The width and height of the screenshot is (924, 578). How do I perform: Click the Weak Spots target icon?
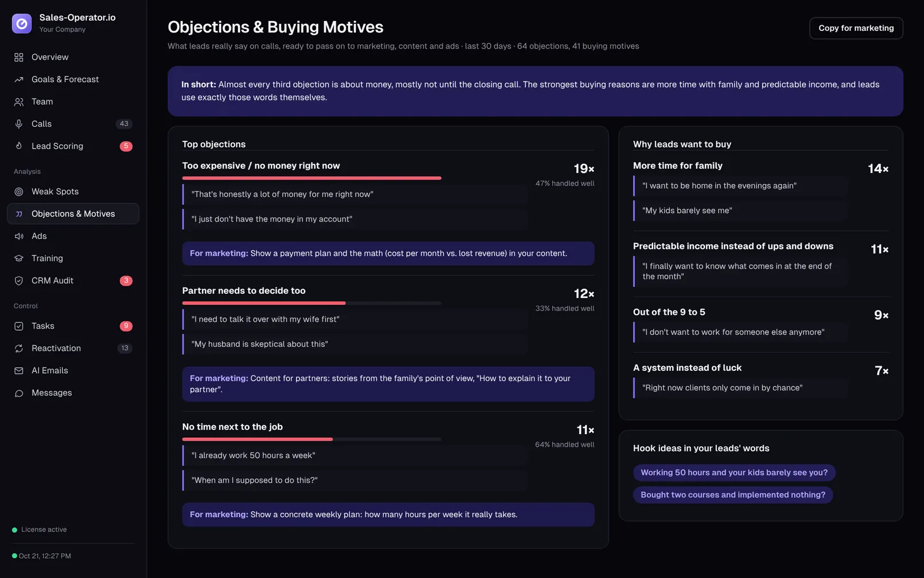(19, 192)
